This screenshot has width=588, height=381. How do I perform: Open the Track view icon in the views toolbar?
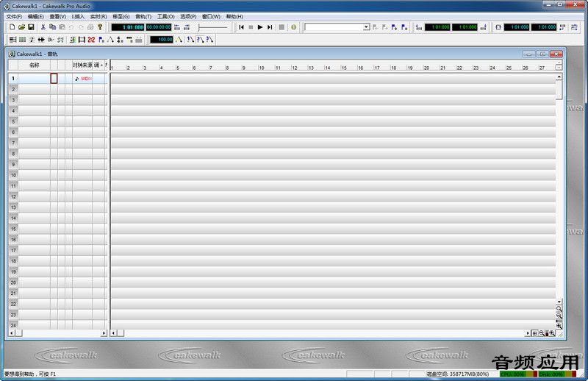point(12,40)
